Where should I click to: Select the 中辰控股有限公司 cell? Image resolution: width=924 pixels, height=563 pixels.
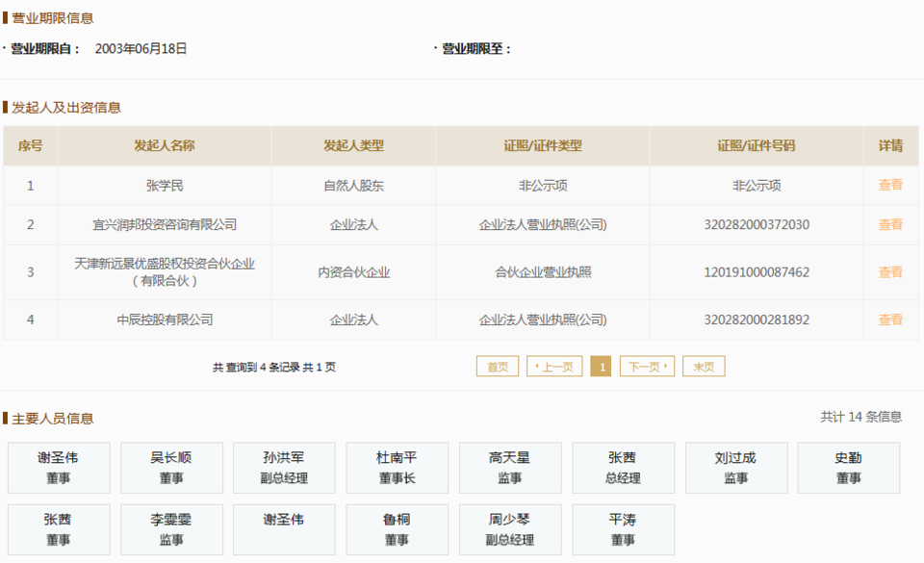point(165,320)
